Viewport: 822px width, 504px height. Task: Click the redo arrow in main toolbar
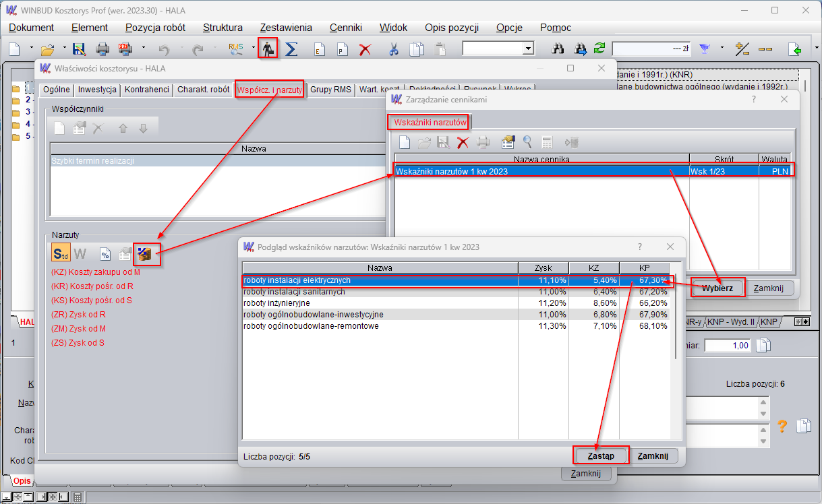coord(198,49)
